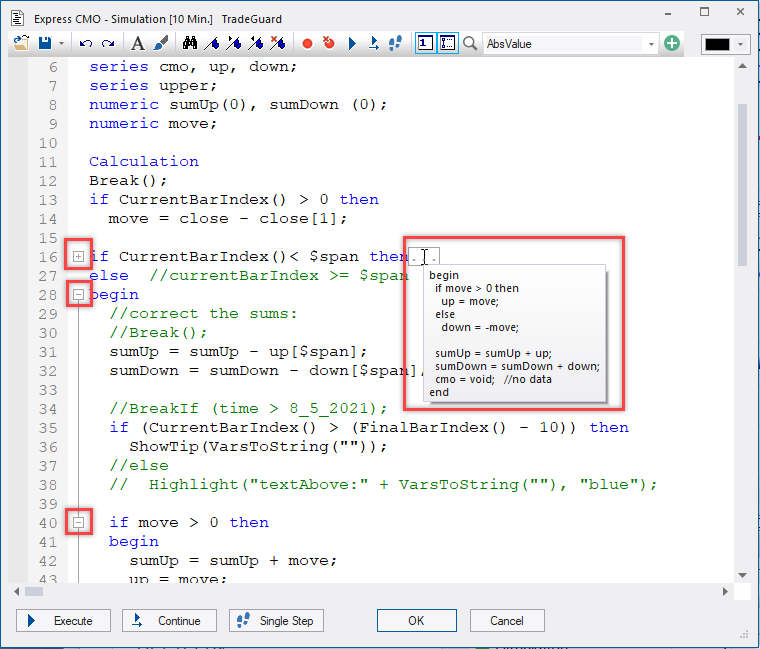Open font settings with the A icon
Viewport: 760px width, 649px height.
point(138,44)
